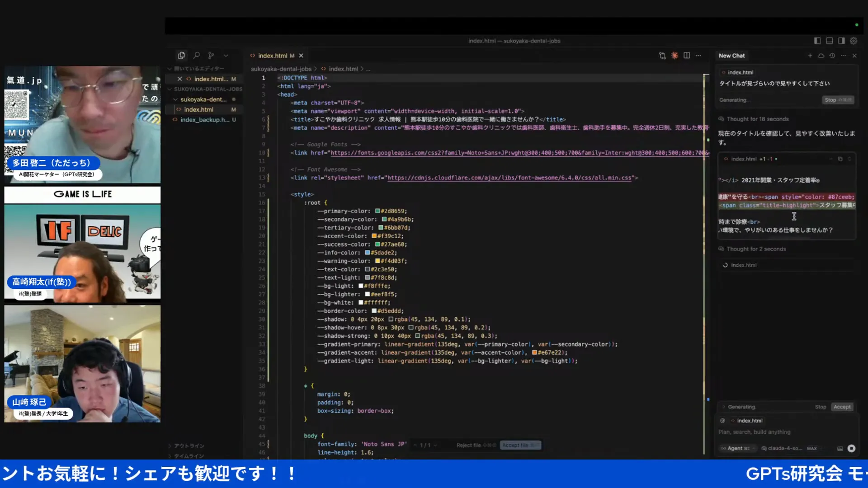The image size is (868, 488).
Task: Close index.html in open editors list
Action: coord(179,79)
